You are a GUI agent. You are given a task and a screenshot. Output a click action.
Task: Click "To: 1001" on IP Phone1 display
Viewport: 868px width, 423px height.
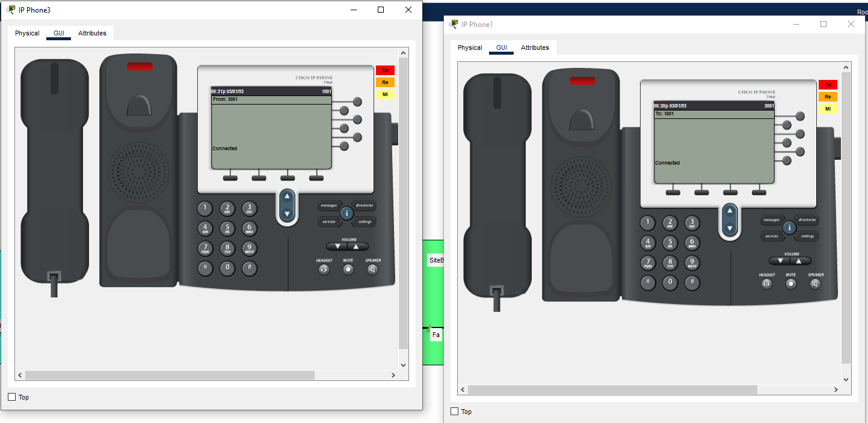coord(665,114)
